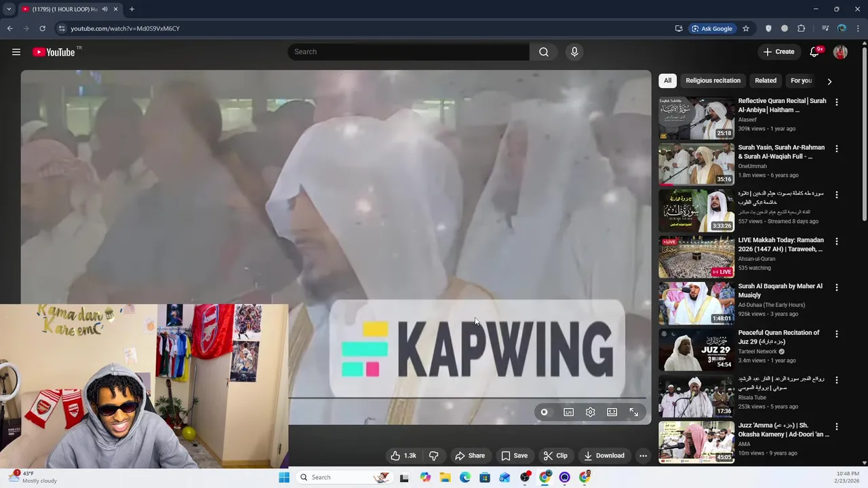Dislike the video with thumbs down

[x=434, y=455]
